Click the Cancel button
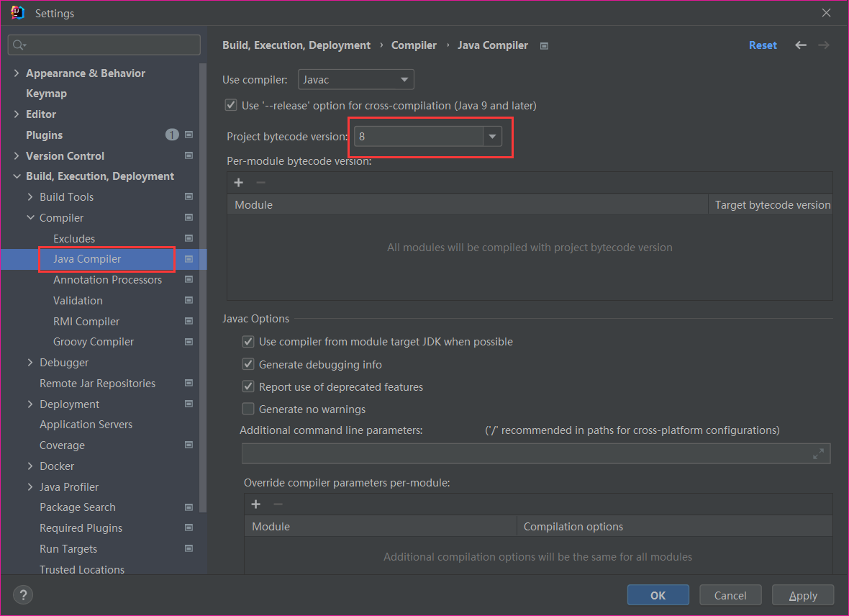This screenshot has height=616, width=849. click(730, 595)
